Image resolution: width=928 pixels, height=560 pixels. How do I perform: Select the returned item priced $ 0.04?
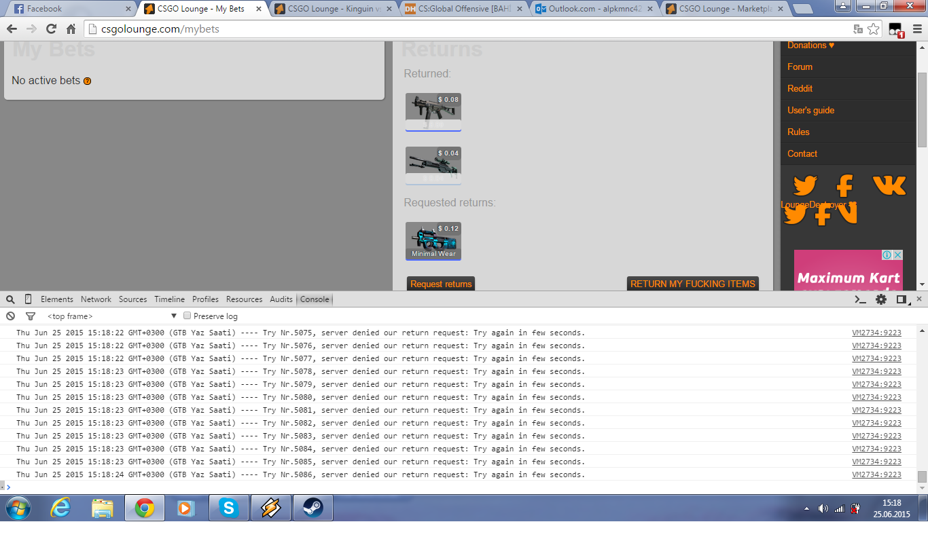click(433, 166)
